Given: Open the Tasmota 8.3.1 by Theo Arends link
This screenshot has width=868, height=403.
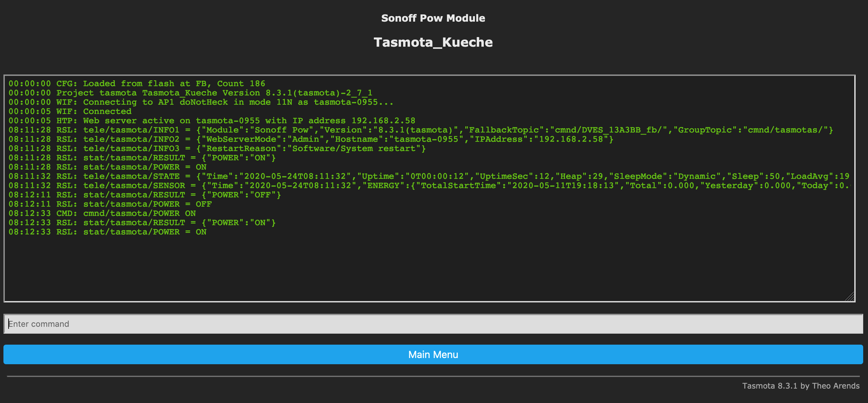Looking at the screenshot, I should (x=801, y=386).
